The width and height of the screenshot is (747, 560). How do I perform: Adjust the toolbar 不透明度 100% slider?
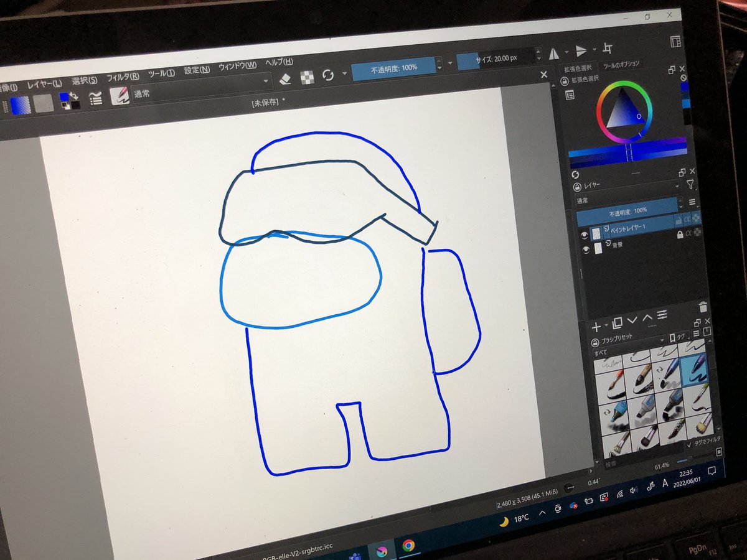(x=393, y=68)
